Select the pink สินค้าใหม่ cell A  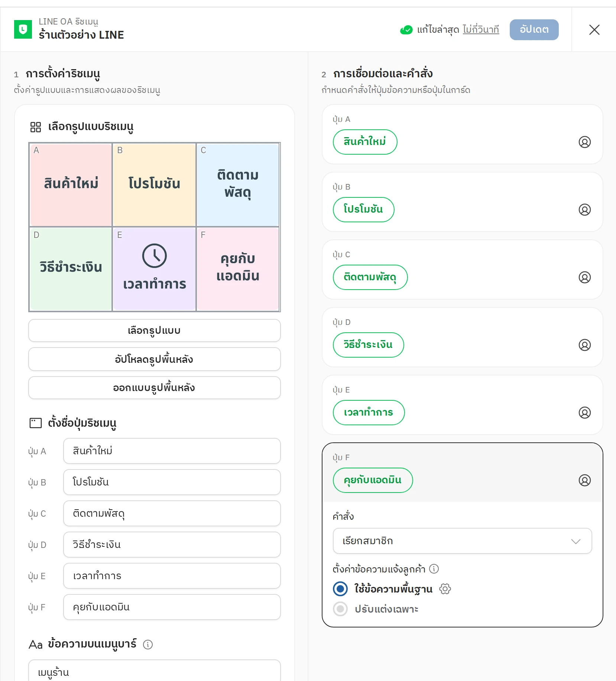[x=71, y=185]
